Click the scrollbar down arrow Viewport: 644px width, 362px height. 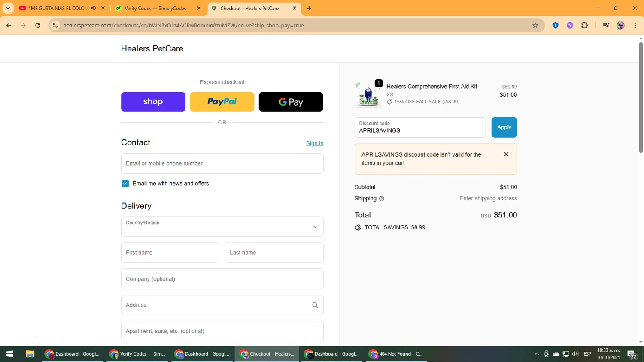point(641,342)
